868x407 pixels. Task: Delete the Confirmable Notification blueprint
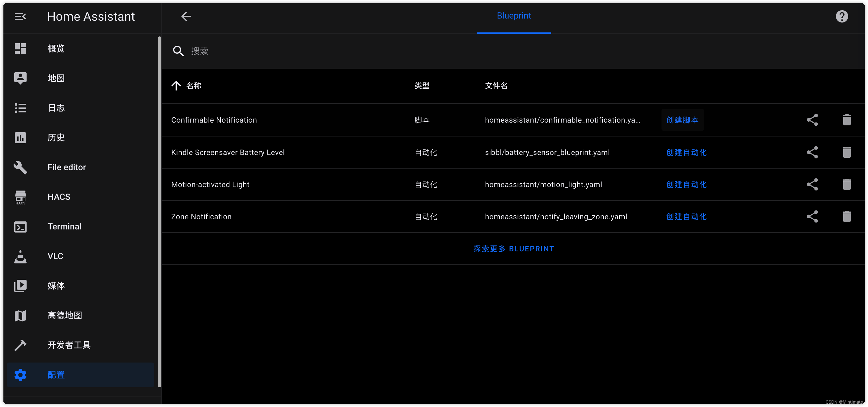(x=846, y=120)
